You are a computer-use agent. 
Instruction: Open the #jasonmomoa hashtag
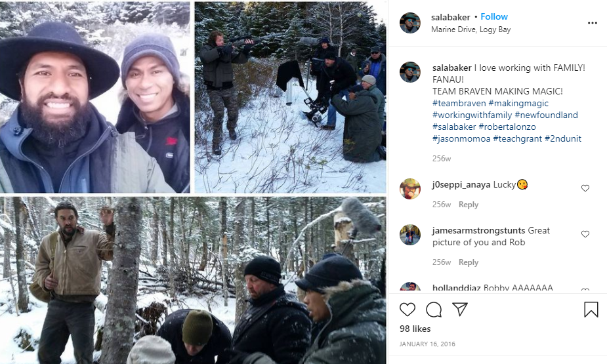tap(461, 138)
